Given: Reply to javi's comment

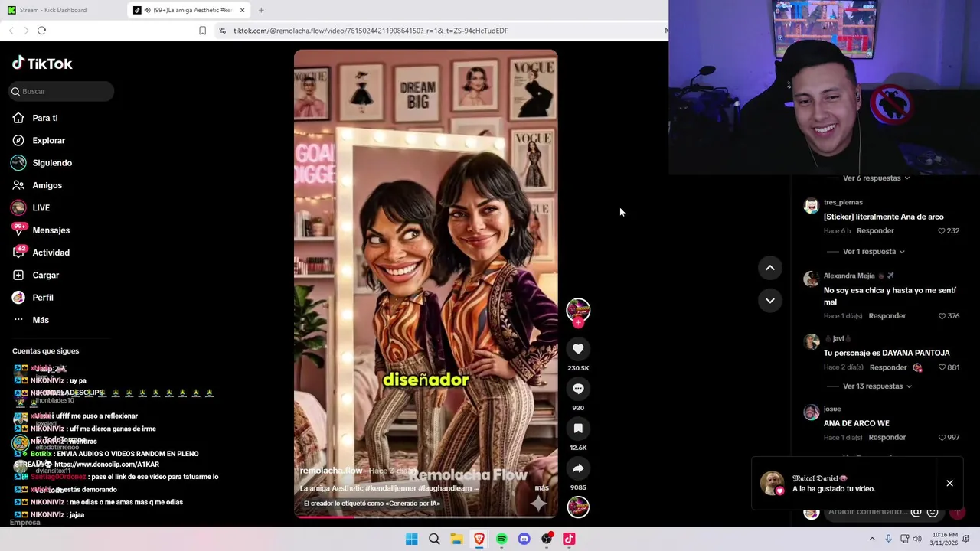Looking at the screenshot, I should pyautogui.click(x=888, y=367).
